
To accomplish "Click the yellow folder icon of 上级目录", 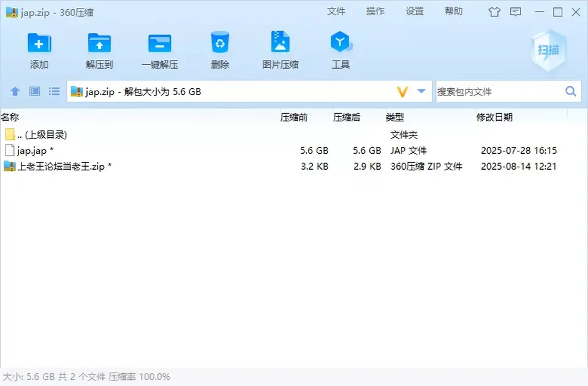I will click(10, 134).
